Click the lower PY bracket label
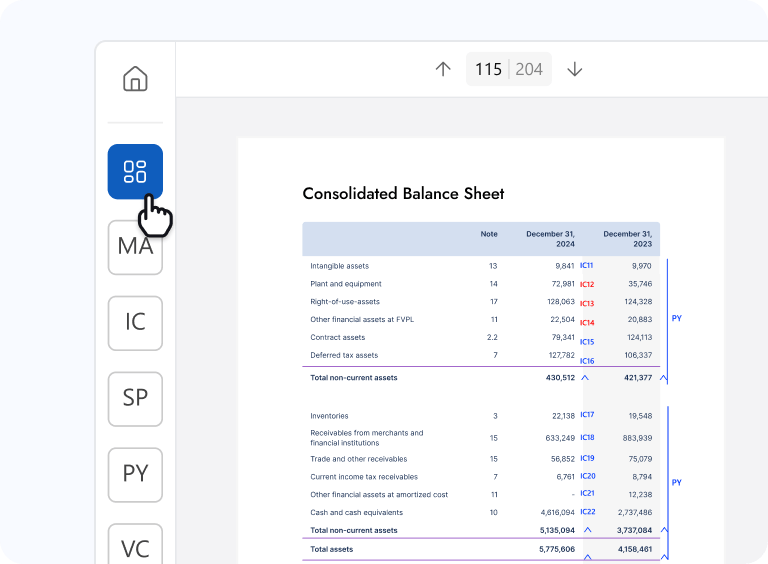 point(677,482)
